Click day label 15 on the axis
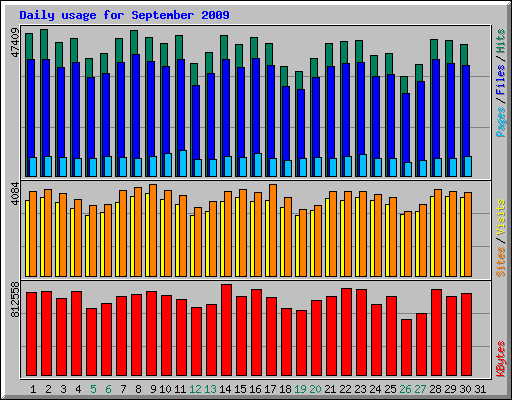The width and height of the screenshot is (512, 400). pyautogui.click(x=240, y=389)
